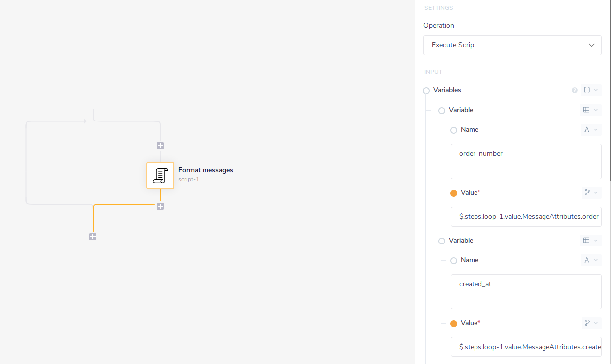Open the array type selector for Variables

click(590, 90)
